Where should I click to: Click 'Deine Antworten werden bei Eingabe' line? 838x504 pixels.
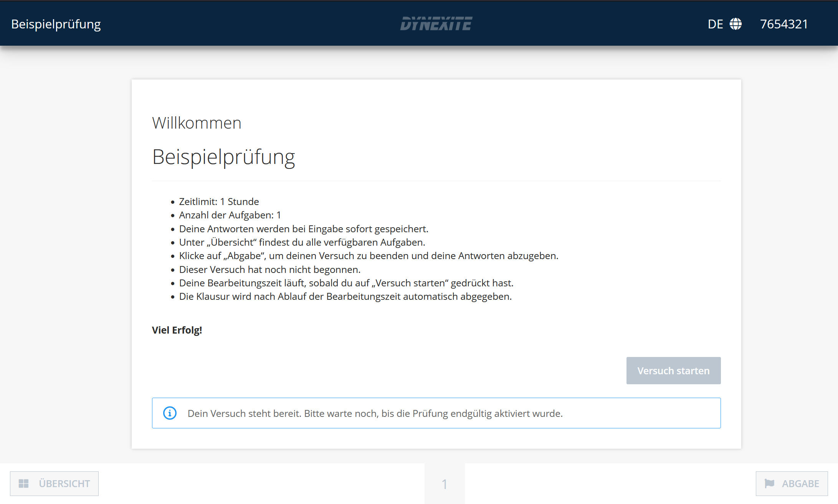tap(304, 229)
